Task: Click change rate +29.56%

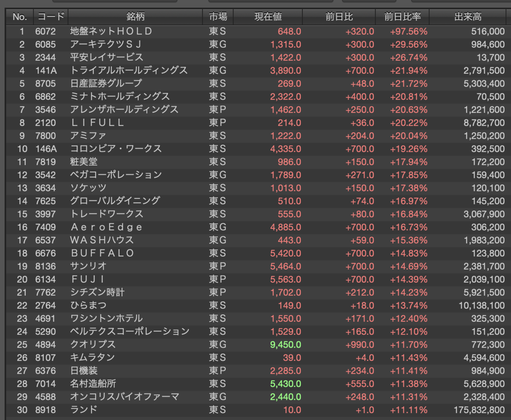Action: click(x=409, y=45)
